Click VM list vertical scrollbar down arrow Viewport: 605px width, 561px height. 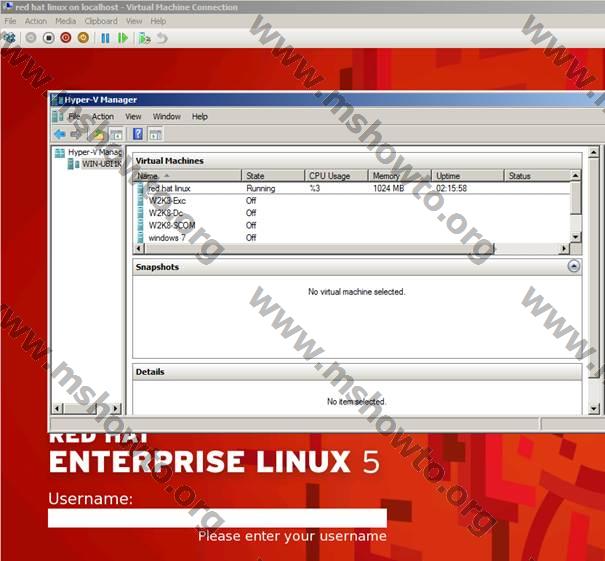pos(575,237)
